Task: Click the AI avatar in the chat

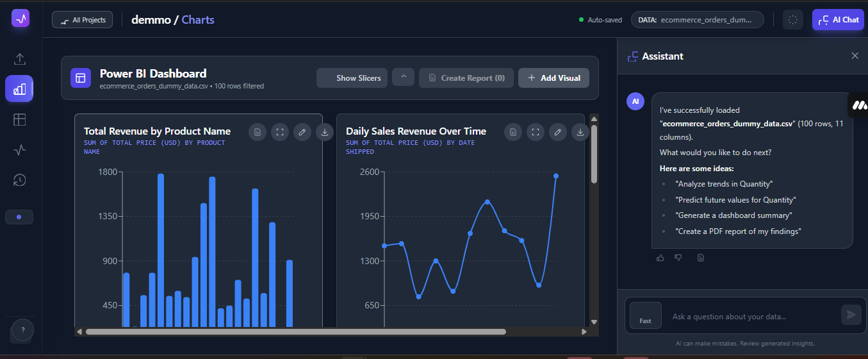Action: click(x=635, y=101)
